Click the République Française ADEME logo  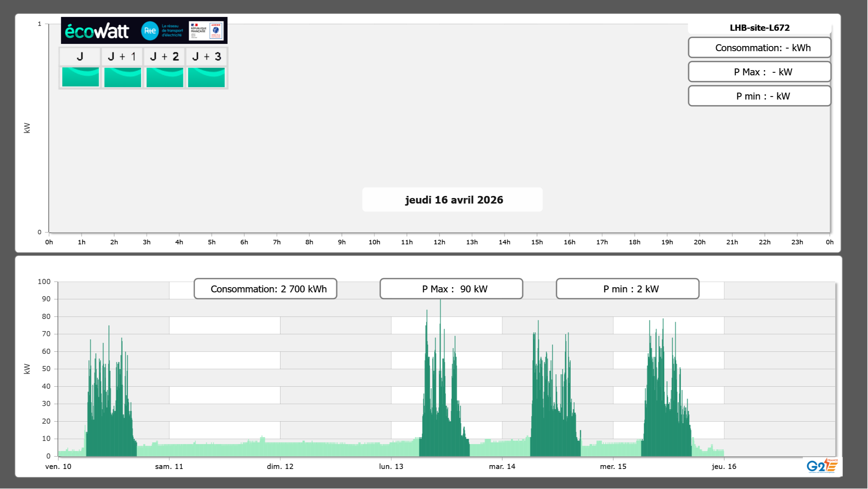point(207,31)
